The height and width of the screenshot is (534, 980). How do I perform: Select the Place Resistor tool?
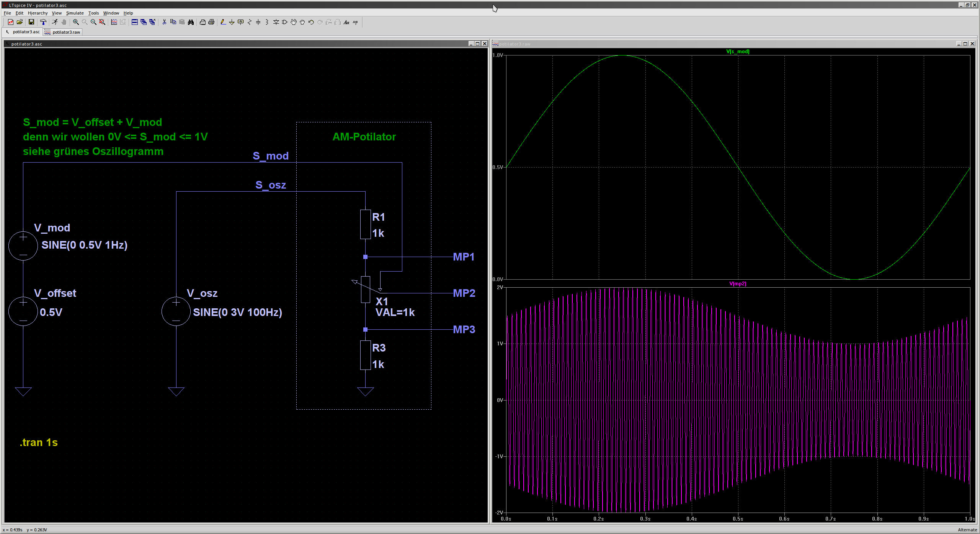(x=249, y=22)
